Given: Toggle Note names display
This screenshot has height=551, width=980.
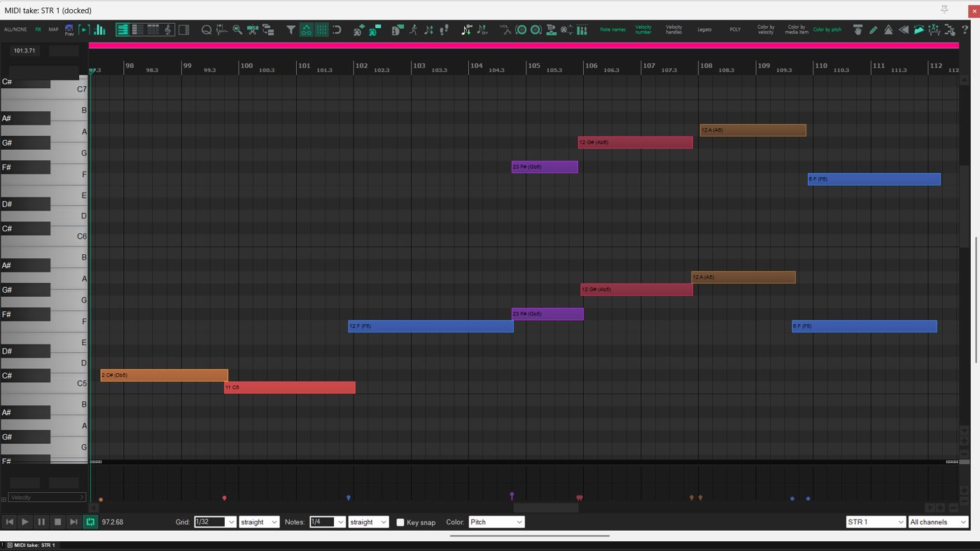Looking at the screenshot, I should [612, 29].
